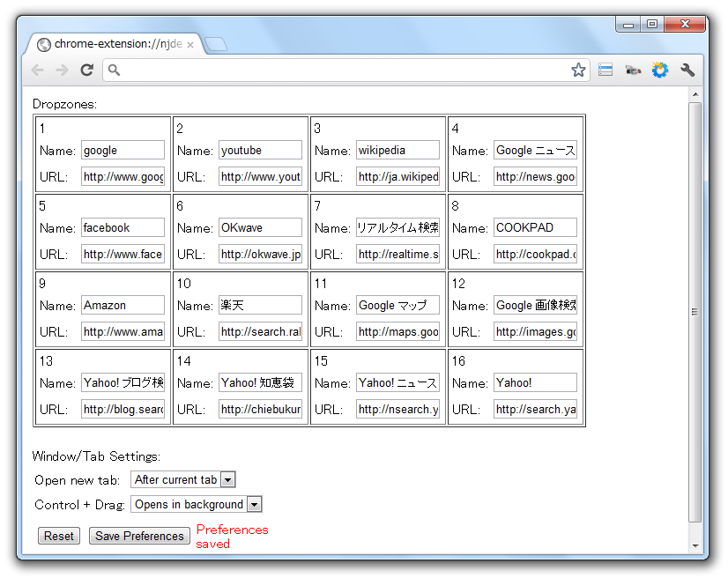
Task: Edit URL field 'http://nsearch.y'
Action: coord(397,409)
